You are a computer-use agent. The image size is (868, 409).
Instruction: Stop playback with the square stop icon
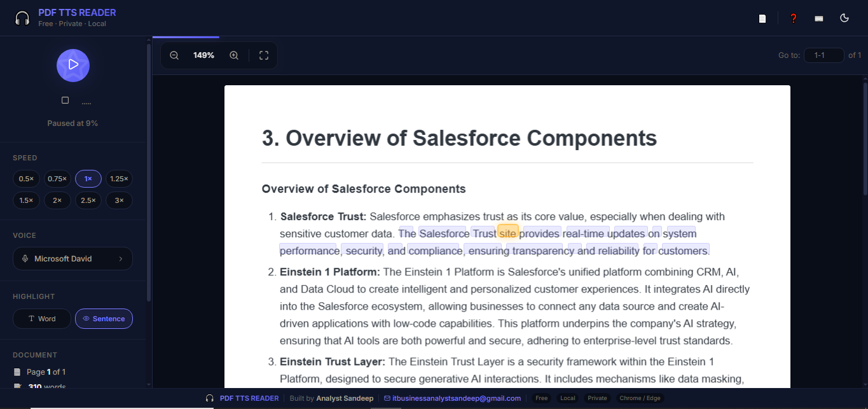tap(65, 101)
